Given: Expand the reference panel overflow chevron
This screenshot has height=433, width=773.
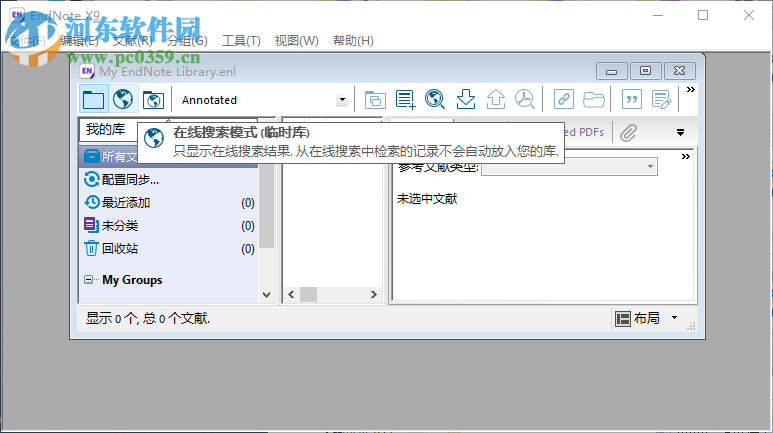Looking at the screenshot, I should coord(686,157).
